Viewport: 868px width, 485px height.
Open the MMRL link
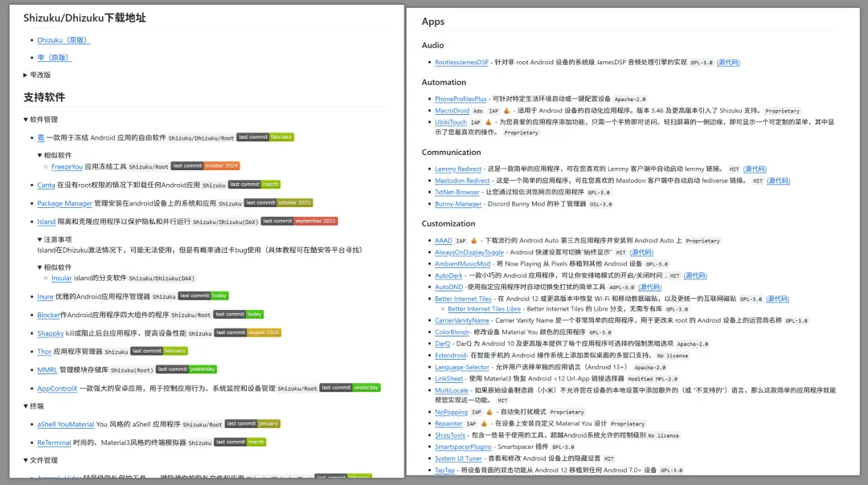coord(47,369)
